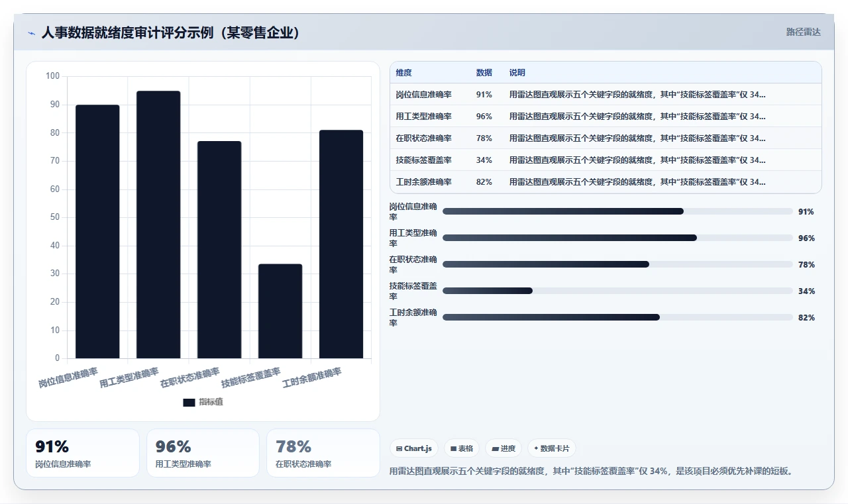Open the 91% 岗位信息准确率 stat card

click(x=83, y=453)
